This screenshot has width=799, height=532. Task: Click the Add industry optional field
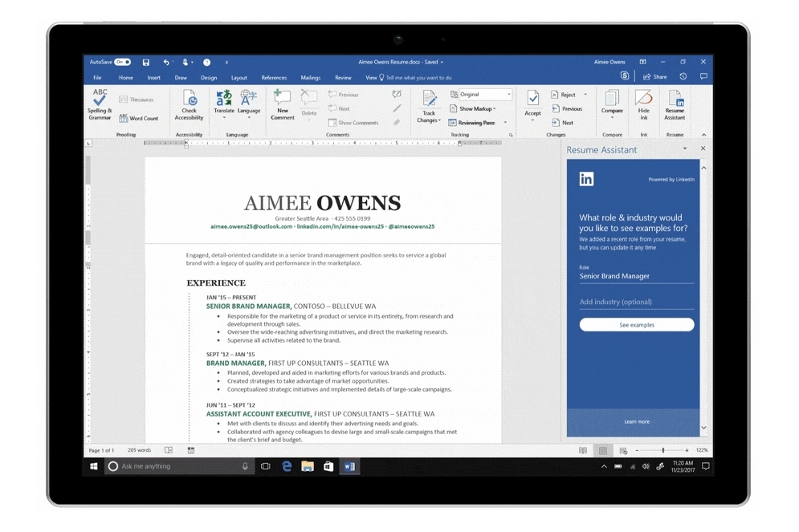(x=637, y=302)
